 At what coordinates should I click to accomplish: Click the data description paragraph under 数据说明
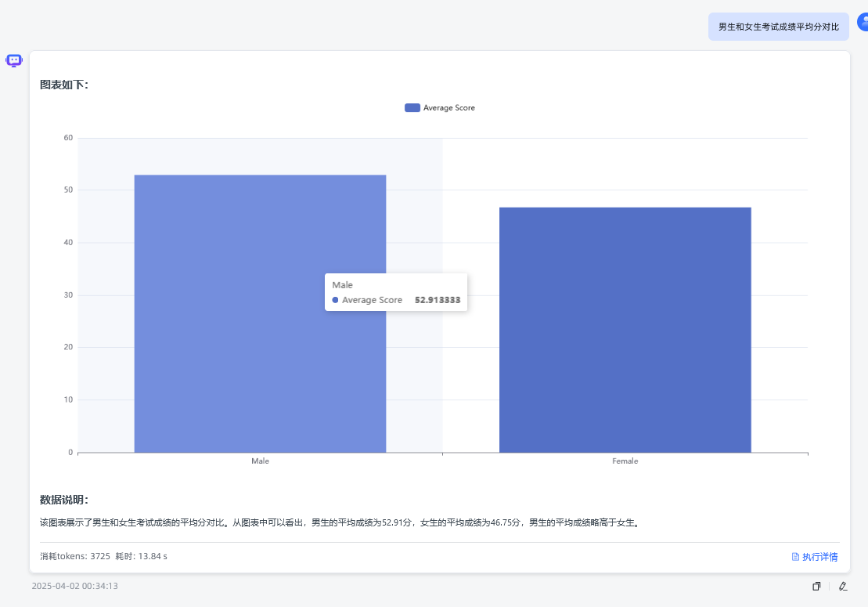340,522
